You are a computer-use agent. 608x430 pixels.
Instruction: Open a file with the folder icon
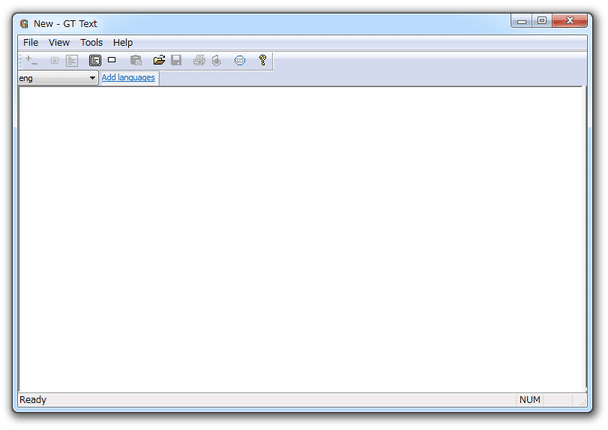[159, 60]
